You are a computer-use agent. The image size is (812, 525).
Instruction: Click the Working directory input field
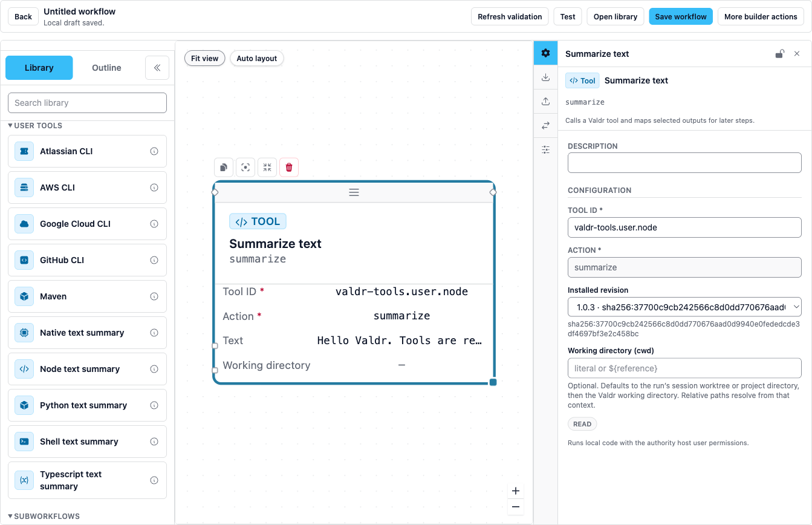(684, 368)
